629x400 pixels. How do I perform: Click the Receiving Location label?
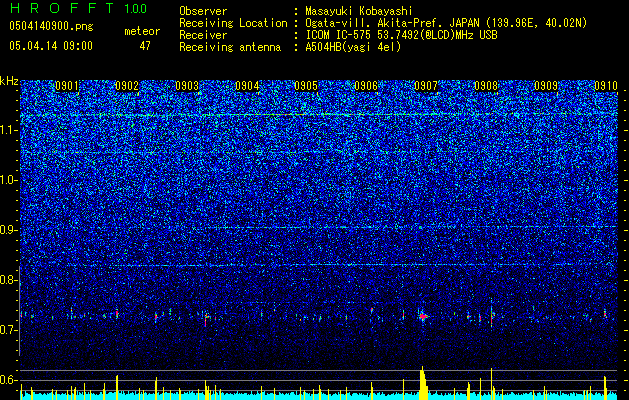[233, 23]
